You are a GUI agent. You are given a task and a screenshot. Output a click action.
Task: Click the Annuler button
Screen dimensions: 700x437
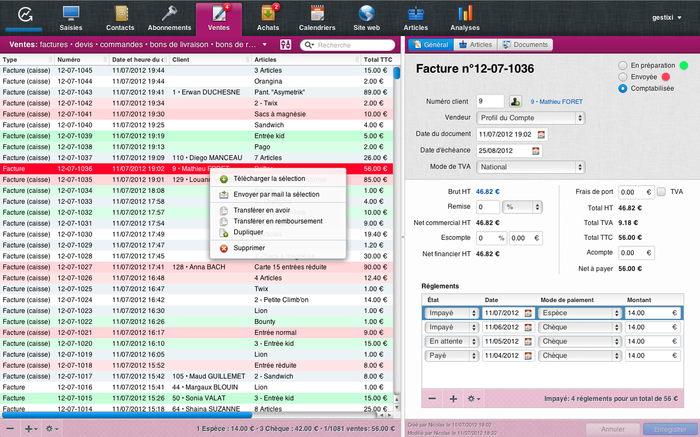coord(612,429)
